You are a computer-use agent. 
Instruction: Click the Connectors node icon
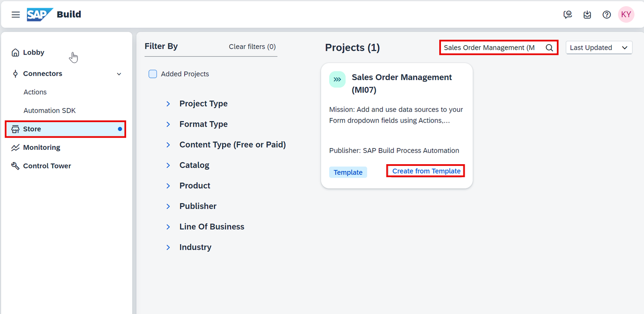[15, 74]
